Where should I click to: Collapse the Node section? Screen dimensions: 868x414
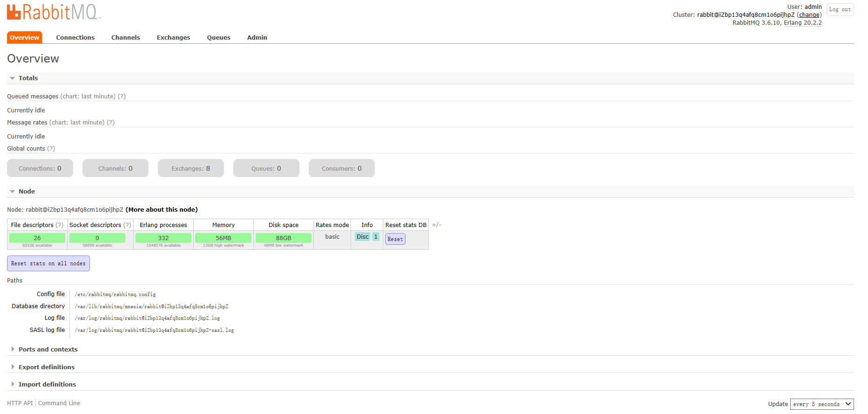point(27,192)
